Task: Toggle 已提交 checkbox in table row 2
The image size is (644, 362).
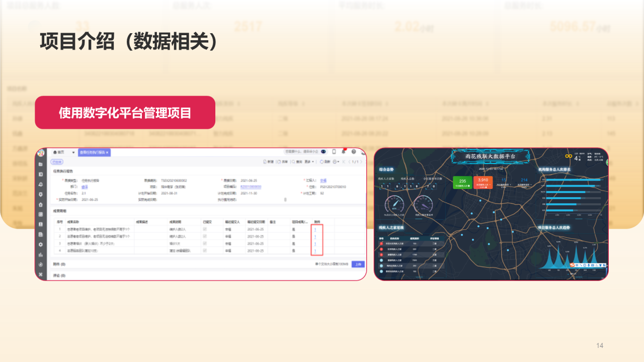Action: click(x=205, y=236)
